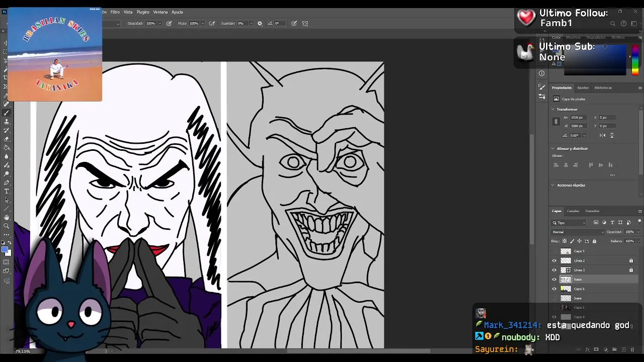Filter layers by text layer icon
Viewport: 644px width, 362px height.
612,222
